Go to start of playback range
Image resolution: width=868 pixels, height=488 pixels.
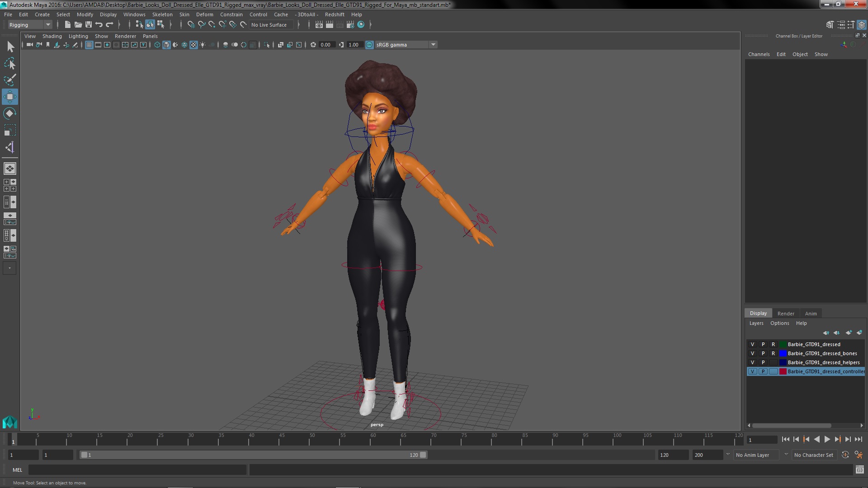(785, 439)
